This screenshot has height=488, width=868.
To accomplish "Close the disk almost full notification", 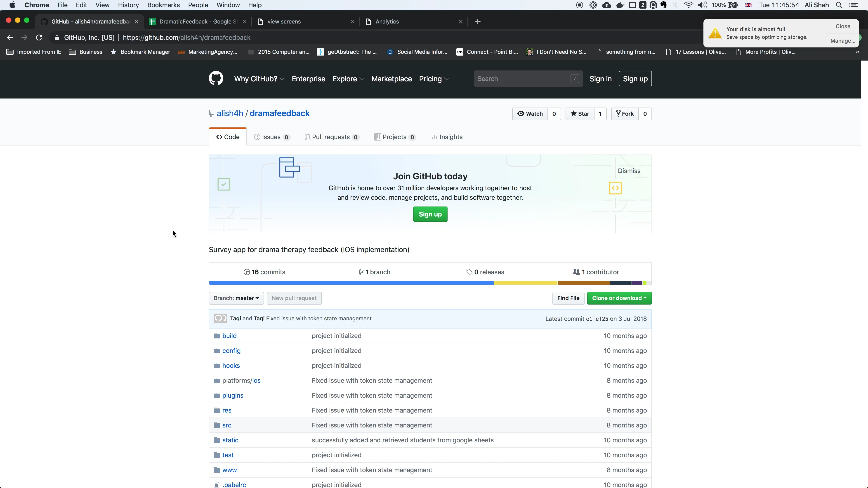I will tap(843, 26).
